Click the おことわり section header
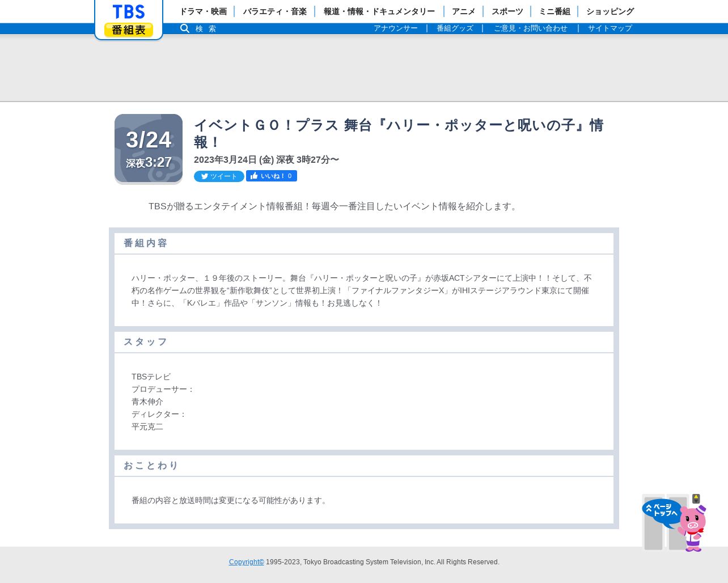The image size is (728, 583). 364,466
